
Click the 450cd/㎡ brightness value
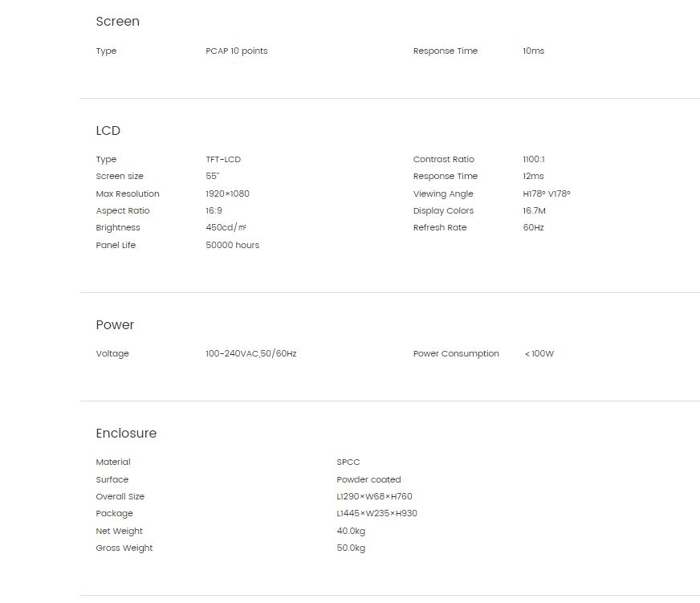pos(226,227)
